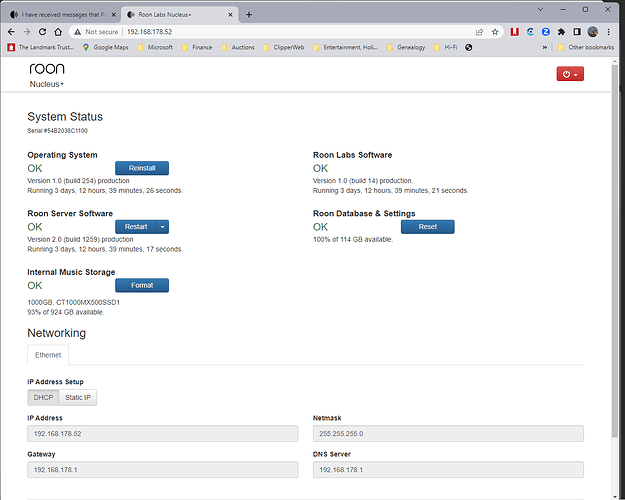The width and height of the screenshot is (625, 500).
Task: Expand the red power button dropdown
Action: point(569,74)
